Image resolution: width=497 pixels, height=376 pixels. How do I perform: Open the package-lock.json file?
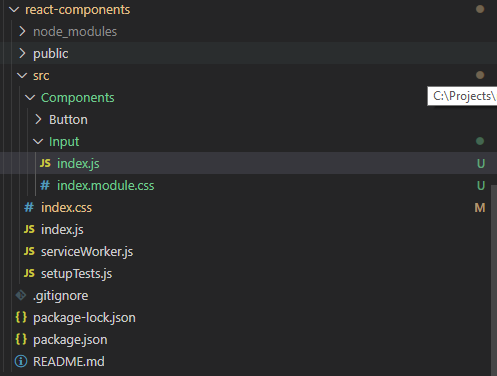(x=84, y=318)
